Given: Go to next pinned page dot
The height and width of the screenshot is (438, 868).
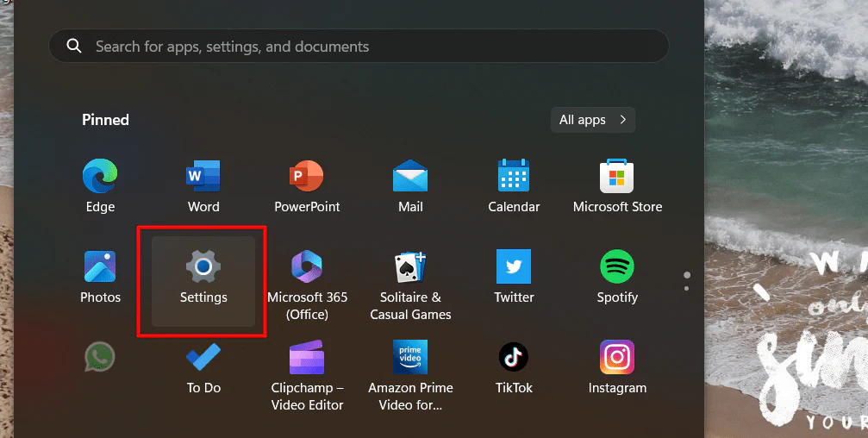Looking at the screenshot, I should pos(686,289).
